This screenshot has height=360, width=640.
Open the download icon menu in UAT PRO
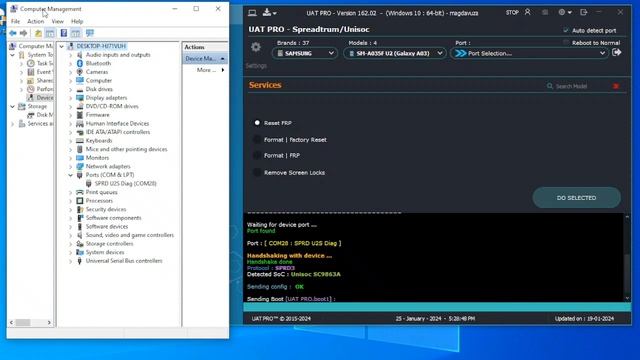[269, 13]
